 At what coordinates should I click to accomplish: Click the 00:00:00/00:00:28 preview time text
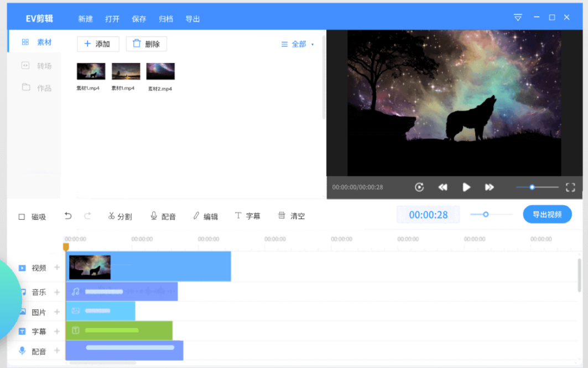(357, 187)
